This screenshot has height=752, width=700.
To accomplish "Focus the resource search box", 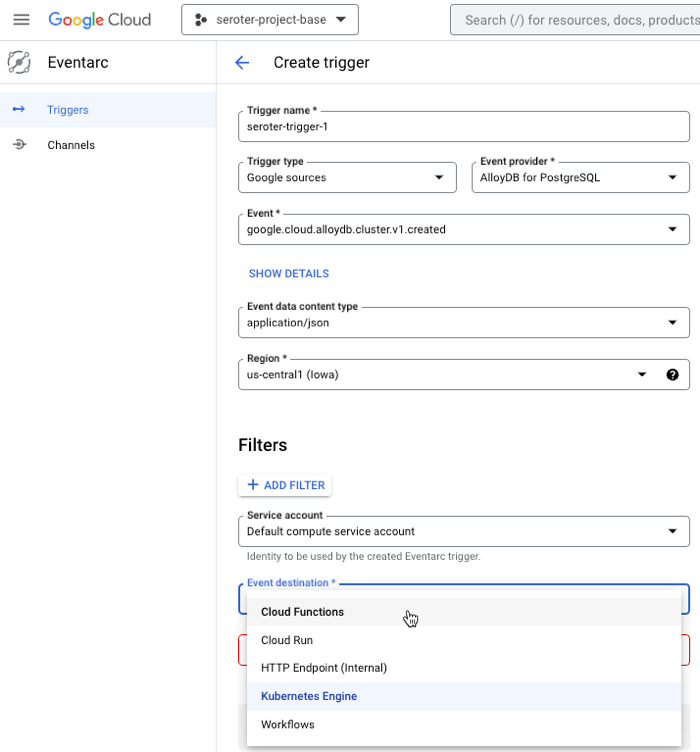I will click(x=575, y=20).
